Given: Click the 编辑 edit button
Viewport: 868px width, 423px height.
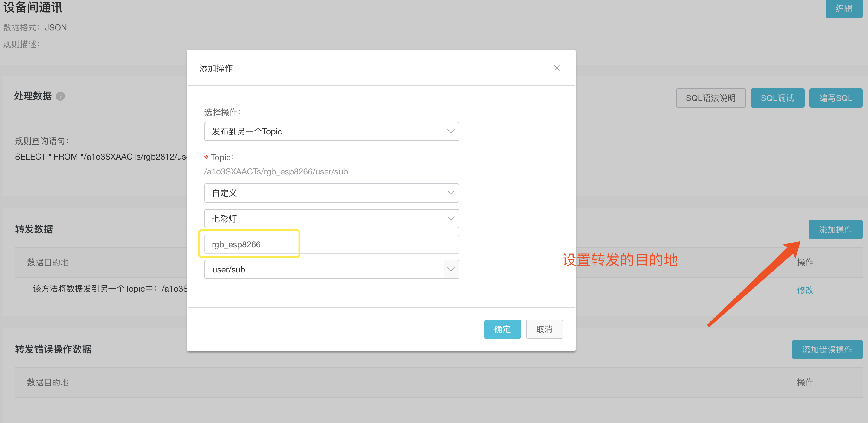Looking at the screenshot, I should click(843, 8).
